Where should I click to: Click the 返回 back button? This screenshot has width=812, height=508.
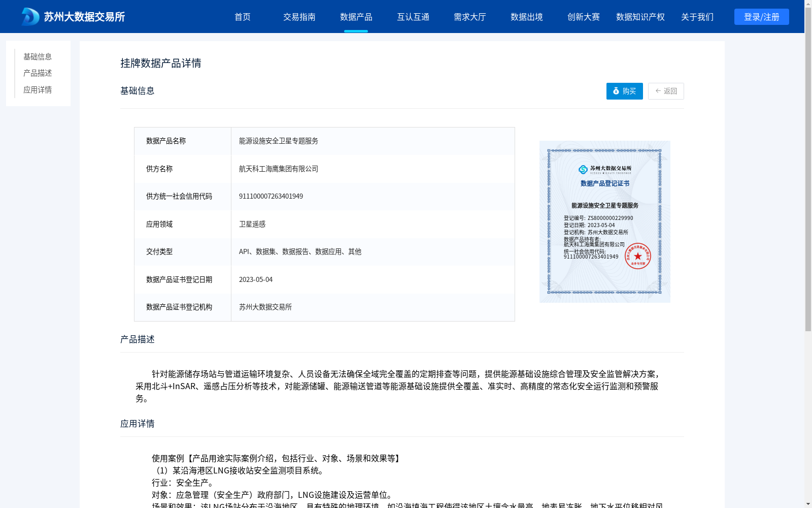tap(666, 91)
